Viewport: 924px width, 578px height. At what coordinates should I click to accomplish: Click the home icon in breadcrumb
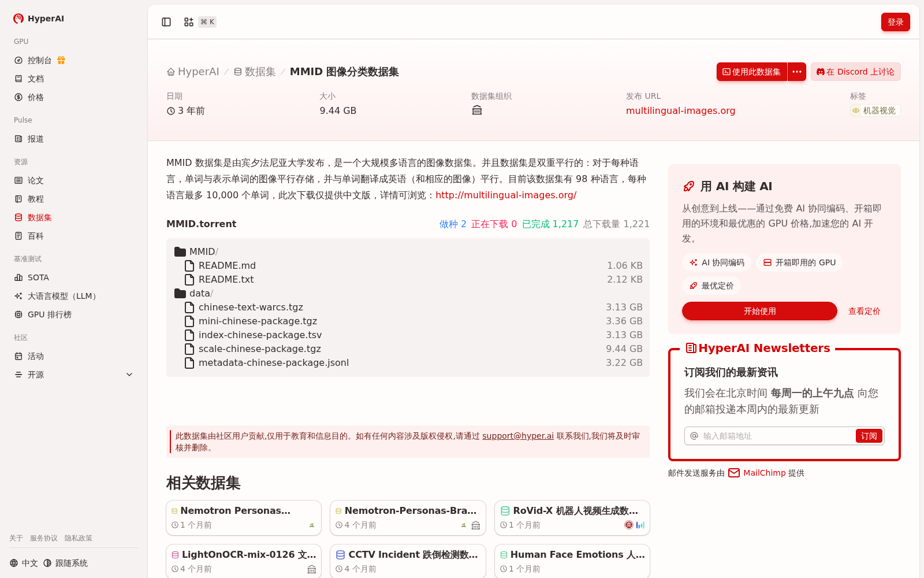(x=171, y=72)
